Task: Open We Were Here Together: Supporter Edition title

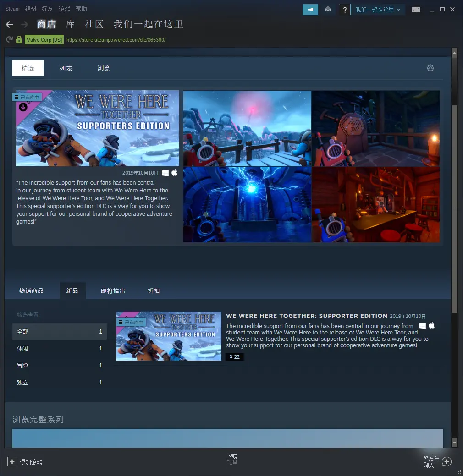Action: coord(307,316)
